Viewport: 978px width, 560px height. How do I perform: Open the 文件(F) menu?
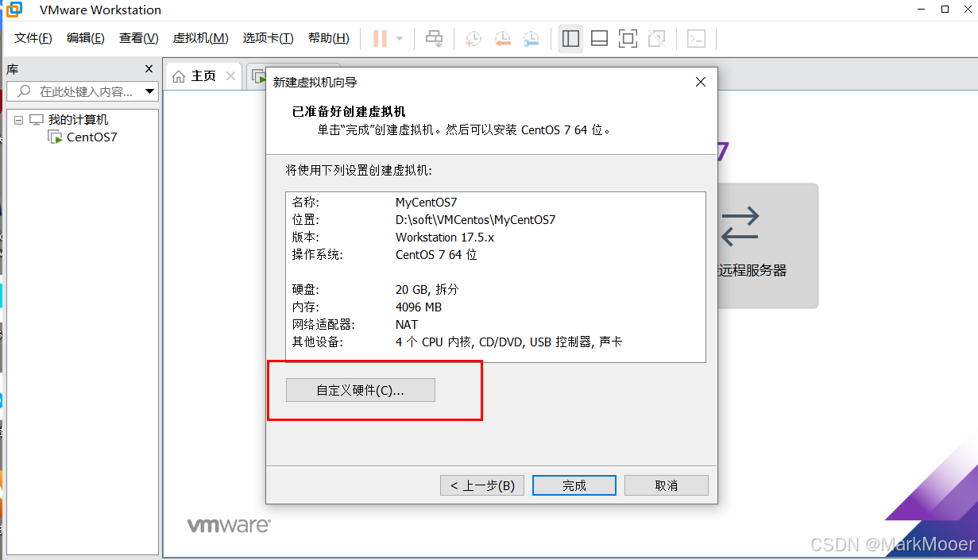pyautogui.click(x=33, y=38)
